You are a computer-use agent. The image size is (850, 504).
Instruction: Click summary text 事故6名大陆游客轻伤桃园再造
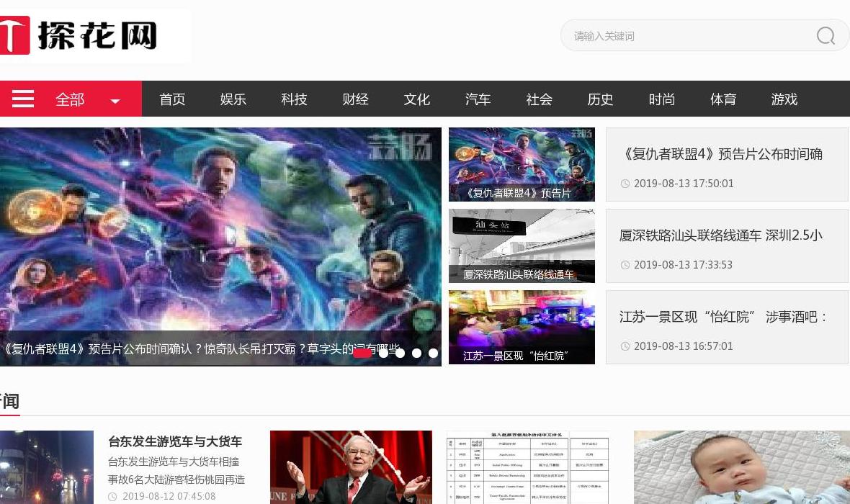[x=176, y=479]
